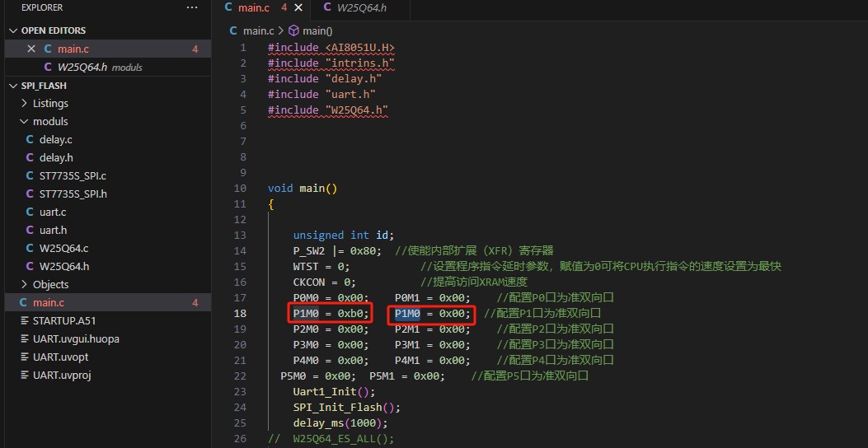Screen dimensions: 868x448
Task: Click line number 18 in gutter
Action: pyautogui.click(x=240, y=314)
